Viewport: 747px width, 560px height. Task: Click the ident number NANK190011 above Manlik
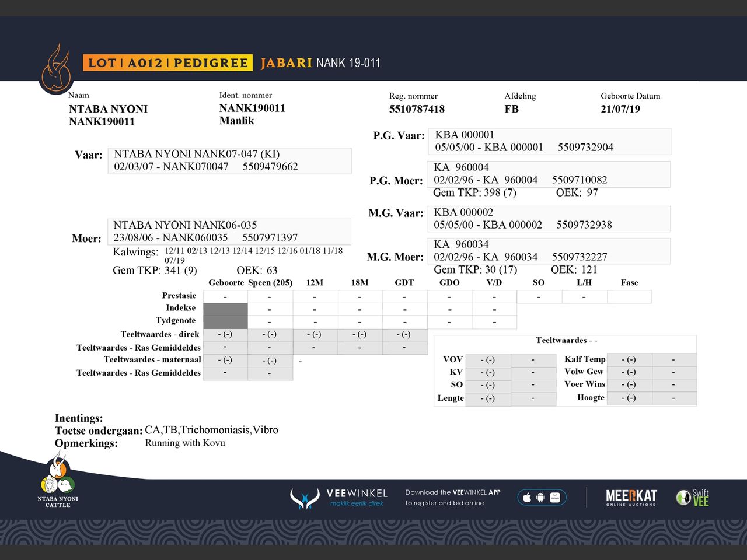point(252,108)
